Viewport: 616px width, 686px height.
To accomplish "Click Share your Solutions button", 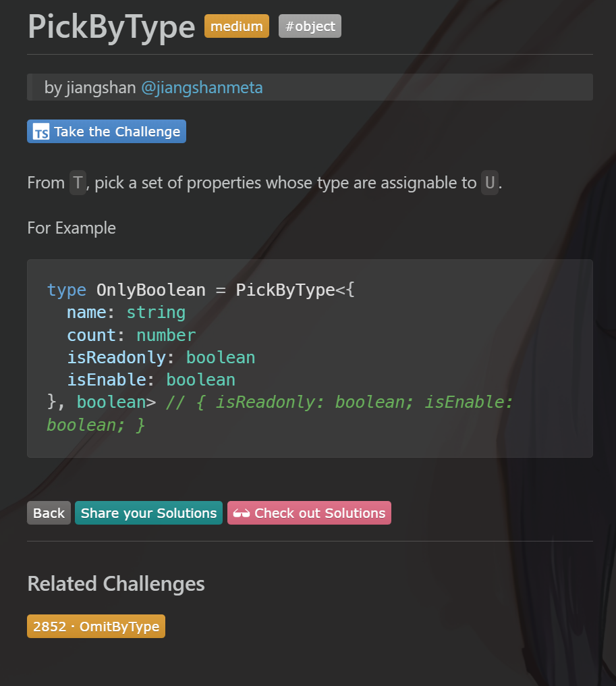I will pyautogui.click(x=148, y=512).
